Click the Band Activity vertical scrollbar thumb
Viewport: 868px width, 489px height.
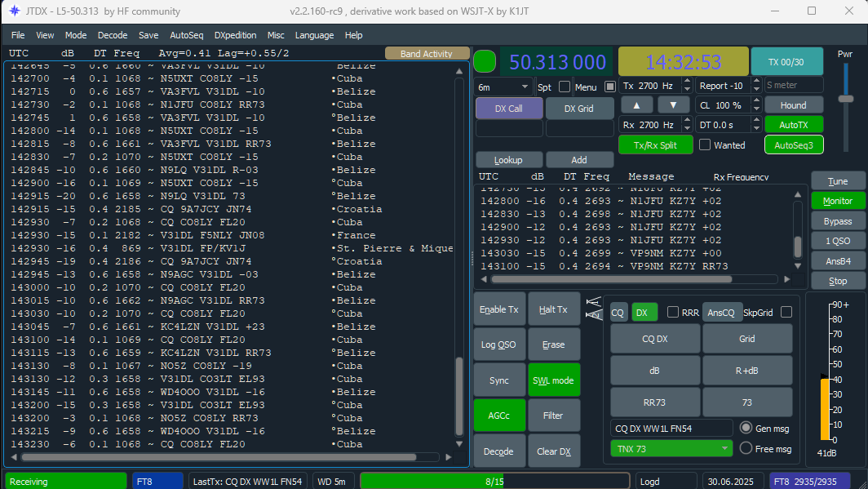pos(459,397)
